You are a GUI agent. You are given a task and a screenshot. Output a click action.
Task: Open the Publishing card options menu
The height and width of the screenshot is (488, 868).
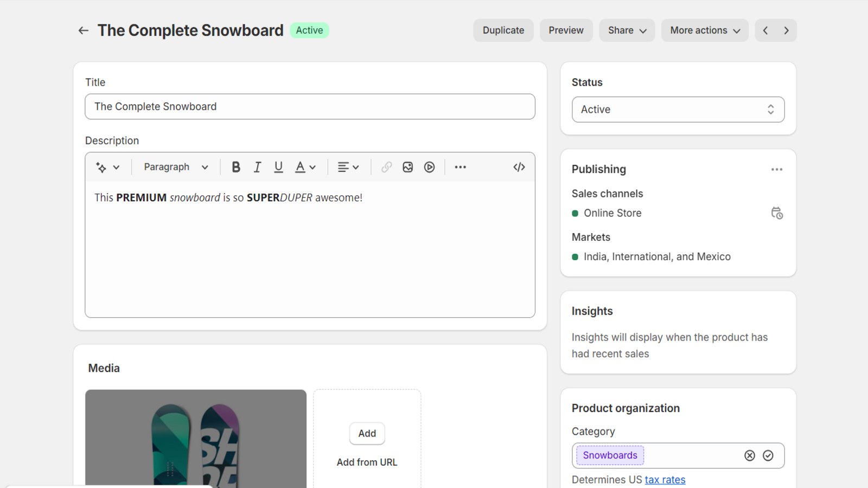777,169
